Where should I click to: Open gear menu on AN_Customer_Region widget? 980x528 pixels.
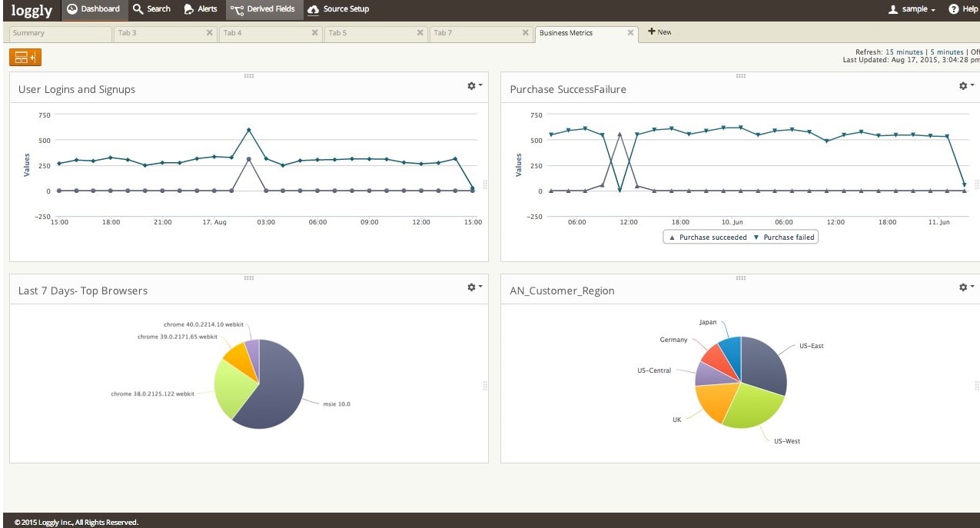point(965,287)
